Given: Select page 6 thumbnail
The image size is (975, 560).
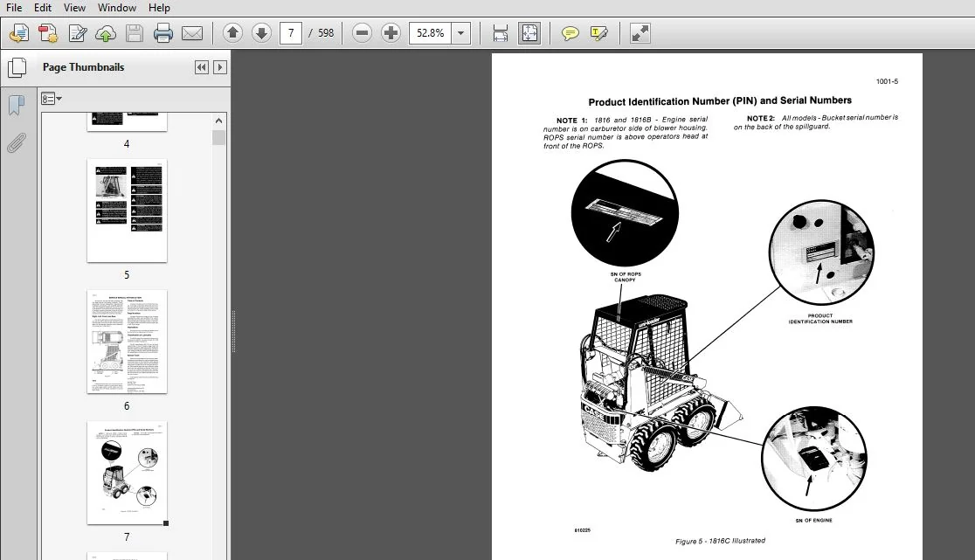Looking at the screenshot, I should coord(127,342).
